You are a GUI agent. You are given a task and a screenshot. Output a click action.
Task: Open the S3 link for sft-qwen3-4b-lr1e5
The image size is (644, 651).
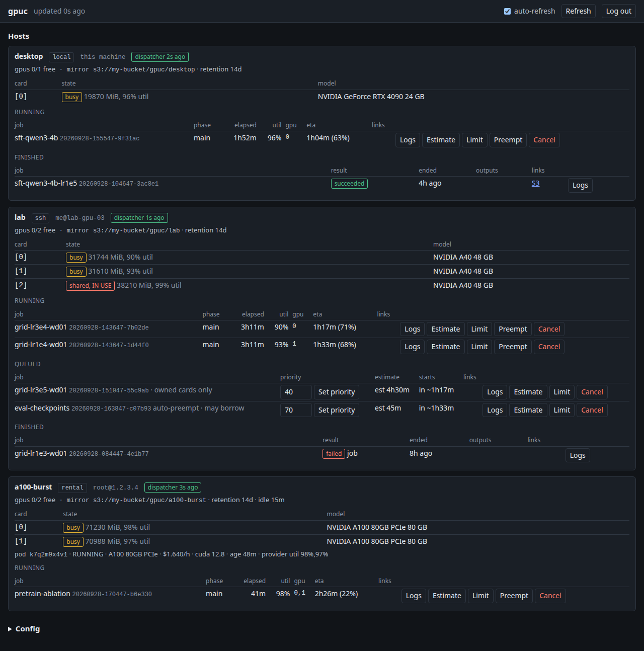tap(535, 183)
